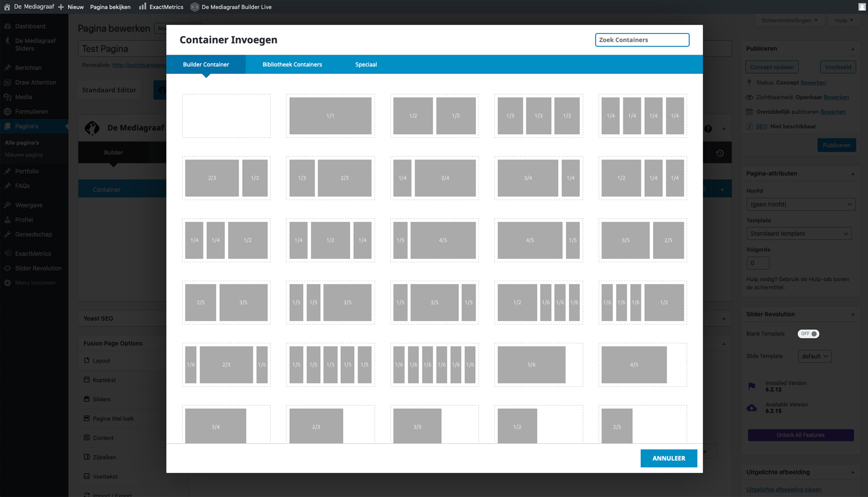Screen dimensions: 868x497
Task: Click the Uitgelichte afbeelding kiezen link
Action: [783, 490]
